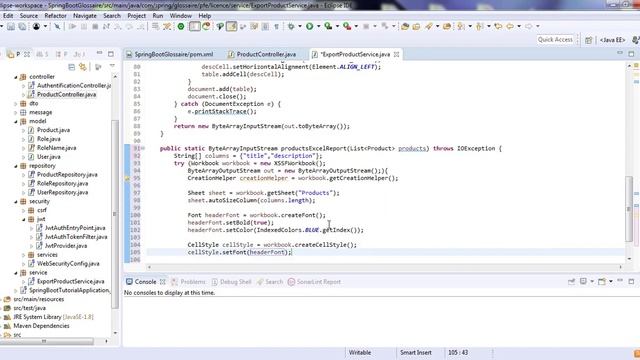The height and width of the screenshot is (360, 640).
Task: Click the Package Explorer vertical scrollbar
Action: pos(115,214)
